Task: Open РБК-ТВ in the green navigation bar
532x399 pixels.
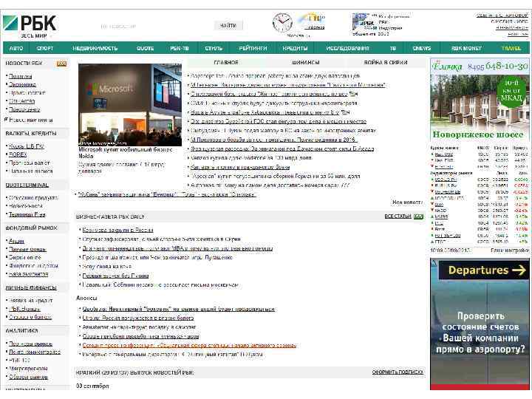Action: pyautogui.click(x=179, y=49)
